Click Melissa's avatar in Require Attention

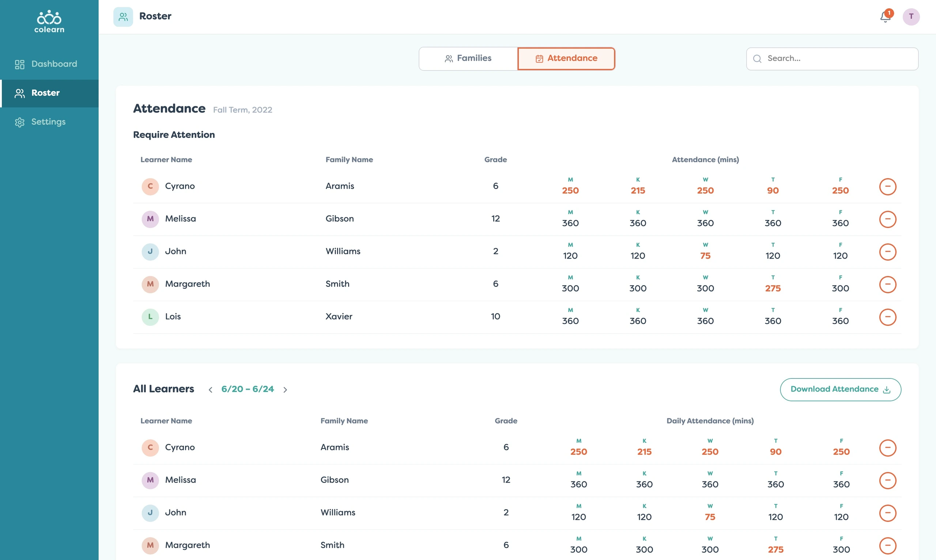(x=150, y=219)
